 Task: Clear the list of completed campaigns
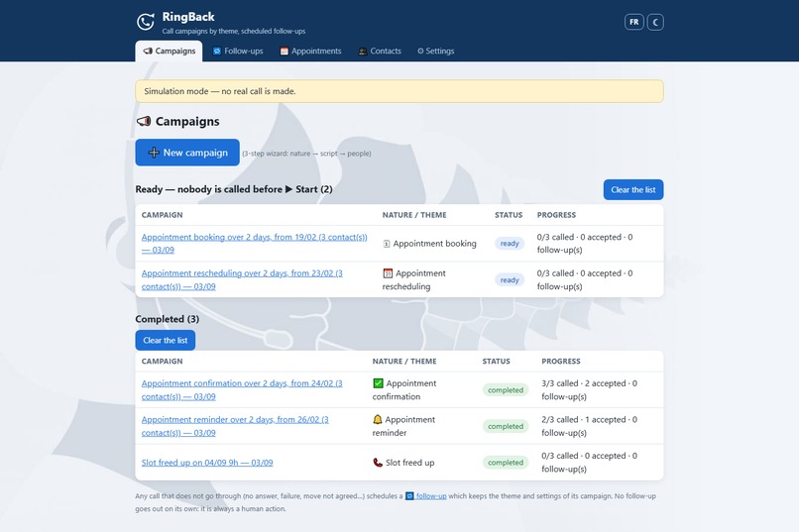[x=166, y=340]
